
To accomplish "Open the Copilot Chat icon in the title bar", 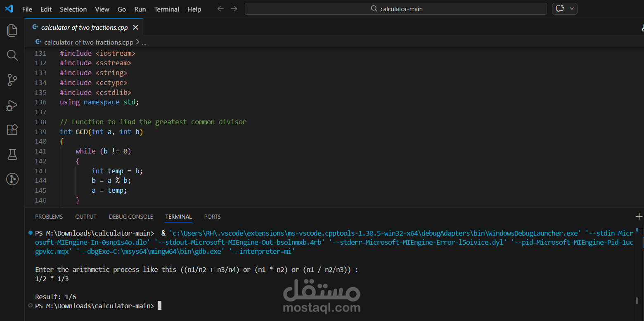I will (561, 8).
